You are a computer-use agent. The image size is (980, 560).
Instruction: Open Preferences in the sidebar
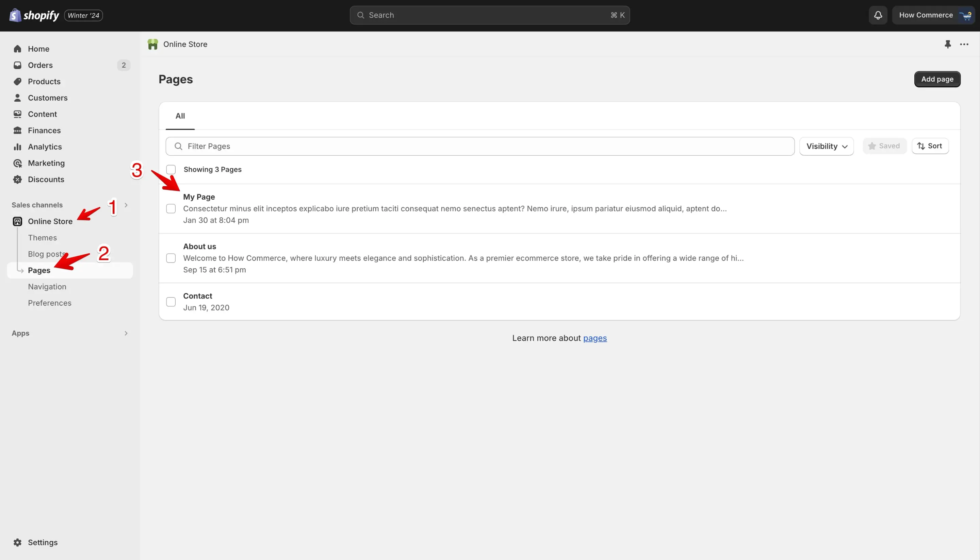coord(50,303)
